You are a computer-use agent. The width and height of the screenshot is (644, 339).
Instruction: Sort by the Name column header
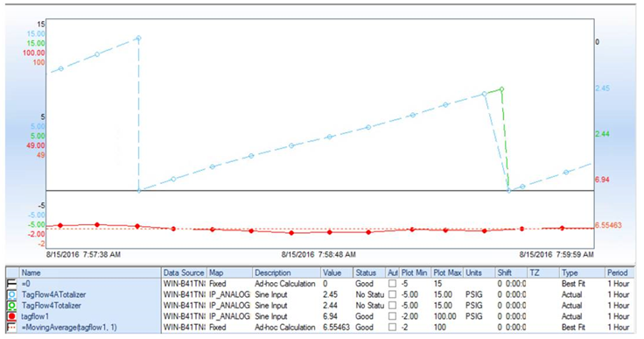pos(90,272)
